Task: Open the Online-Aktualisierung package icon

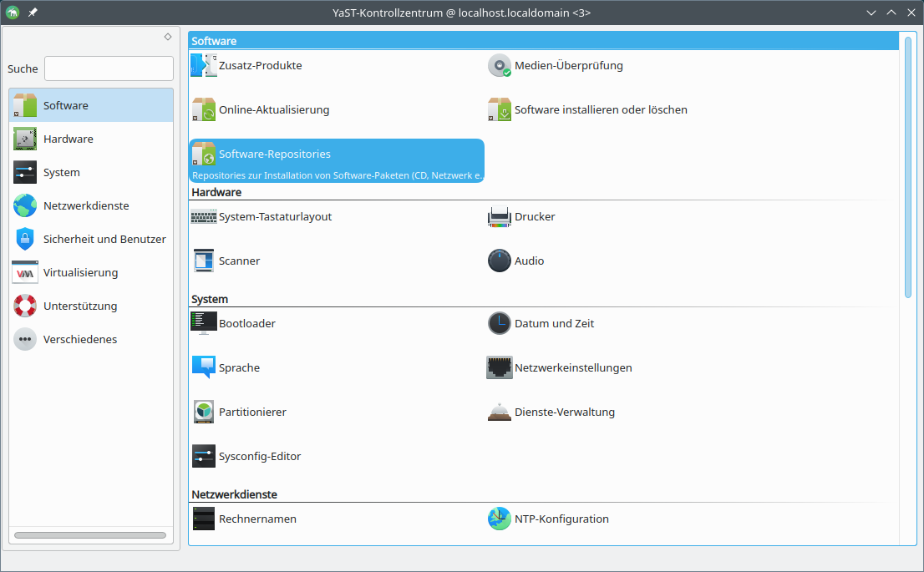Action: pyautogui.click(x=204, y=109)
